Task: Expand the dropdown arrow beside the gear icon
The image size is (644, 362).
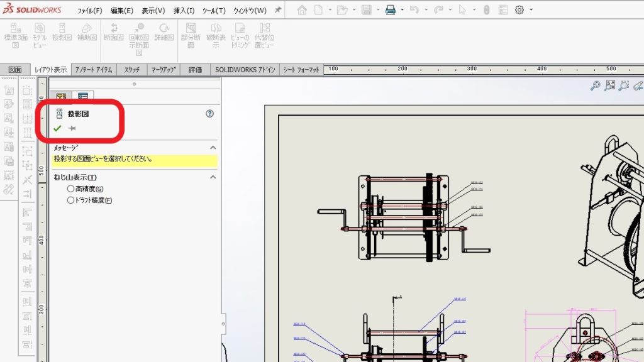Action: point(531,10)
